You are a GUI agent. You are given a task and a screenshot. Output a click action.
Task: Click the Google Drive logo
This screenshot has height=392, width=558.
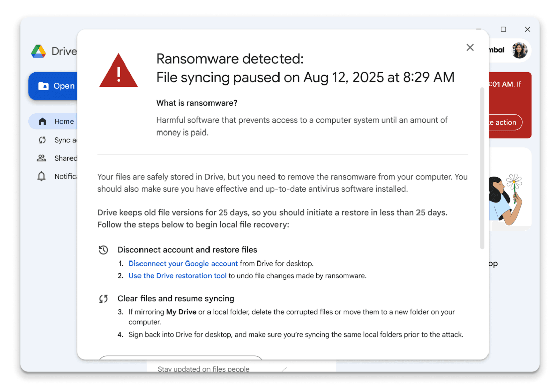coord(39,51)
